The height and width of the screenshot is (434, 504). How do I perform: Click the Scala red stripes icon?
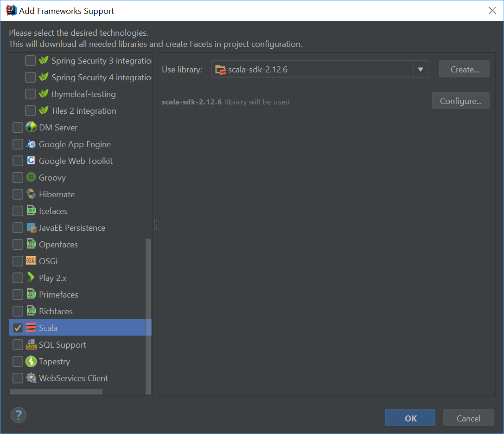tap(31, 328)
